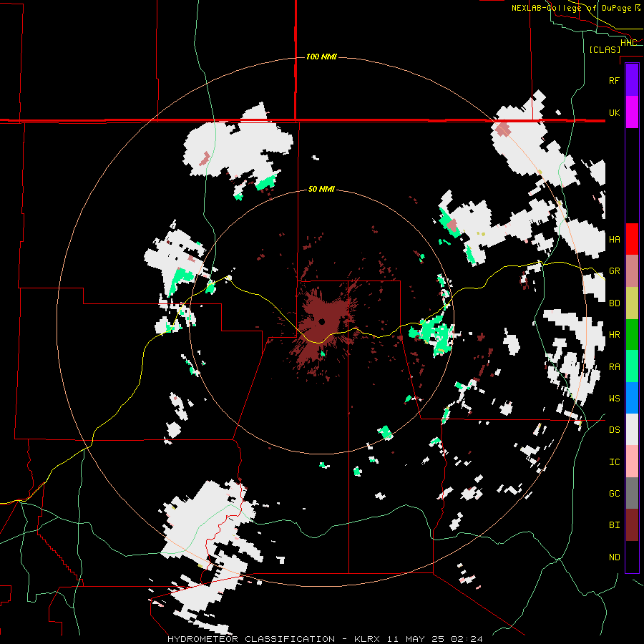644x644 pixels.
Task: Click the UK magenta legend swatch
Action: click(632, 112)
